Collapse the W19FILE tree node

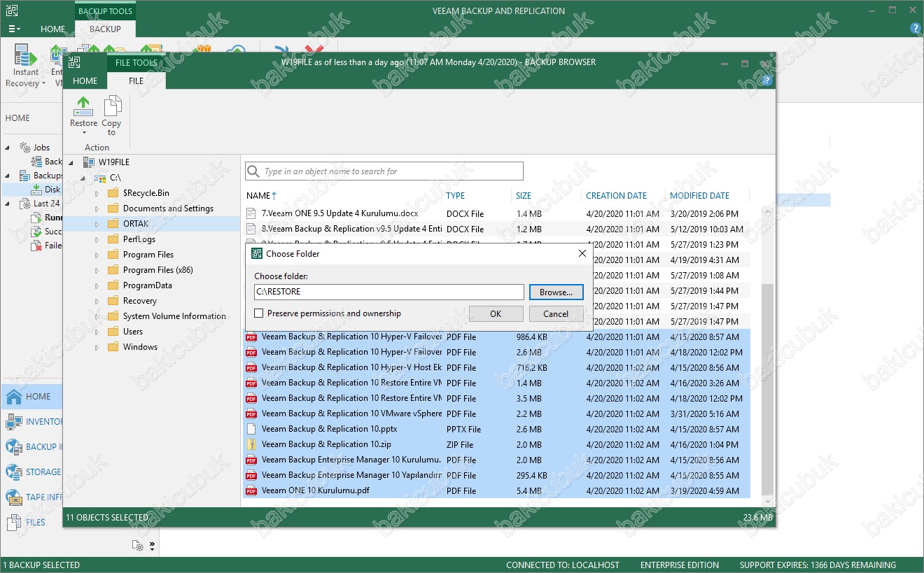[x=71, y=162]
